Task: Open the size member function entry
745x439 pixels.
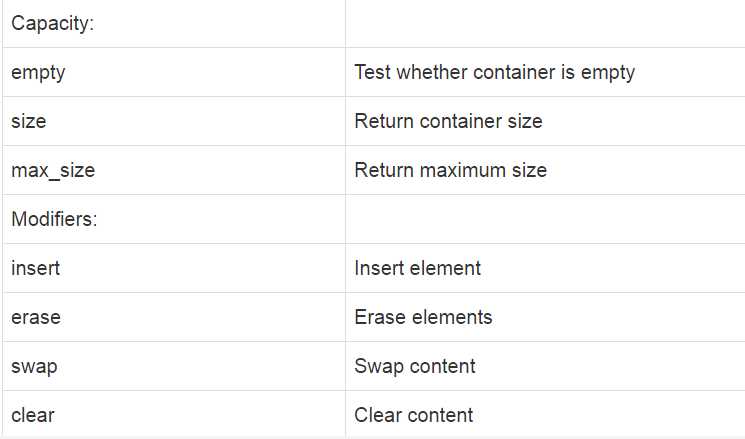Action: click(x=29, y=121)
